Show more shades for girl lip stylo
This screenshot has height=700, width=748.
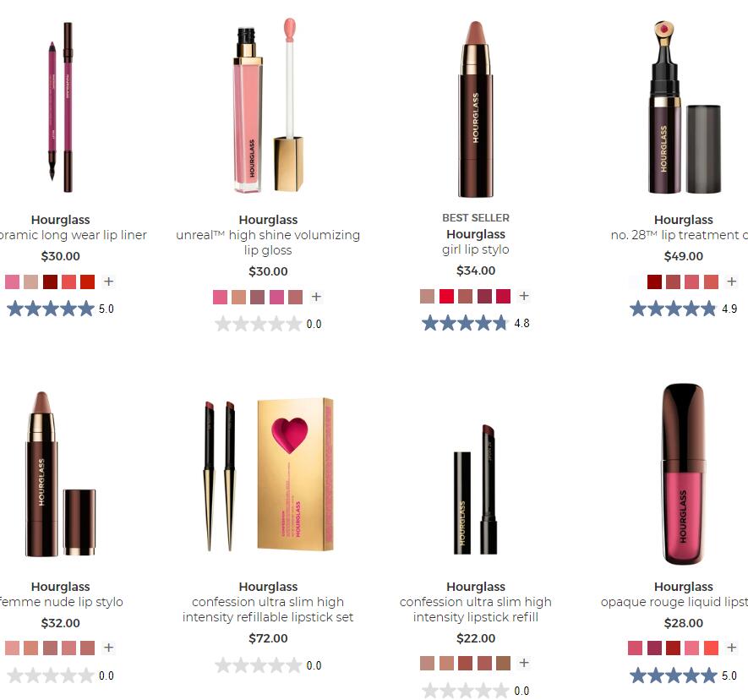tap(524, 296)
